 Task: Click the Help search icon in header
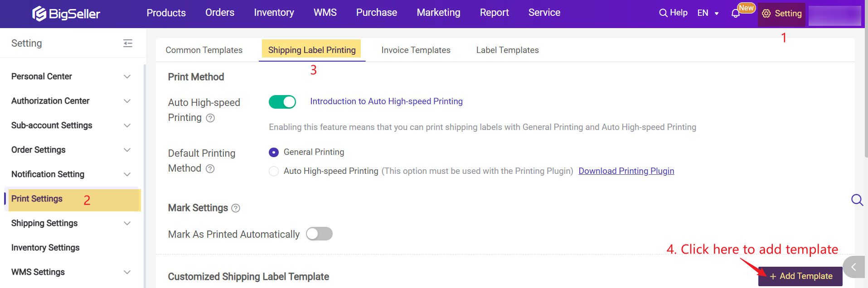(663, 13)
